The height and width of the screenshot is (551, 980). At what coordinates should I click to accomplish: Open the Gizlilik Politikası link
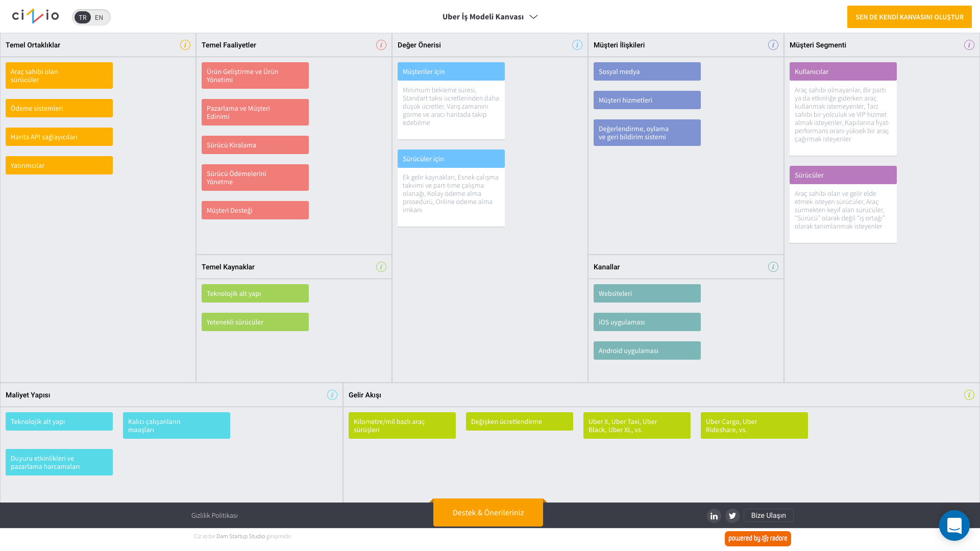click(214, 515)
